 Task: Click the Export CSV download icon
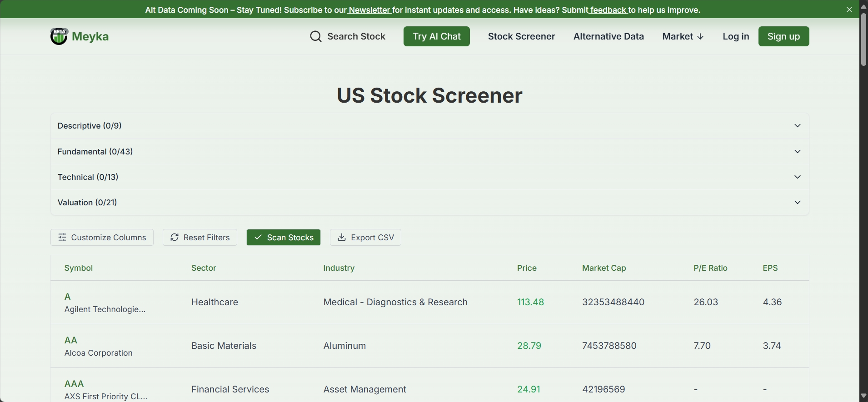pyautogui.click(x=342, y=238)
